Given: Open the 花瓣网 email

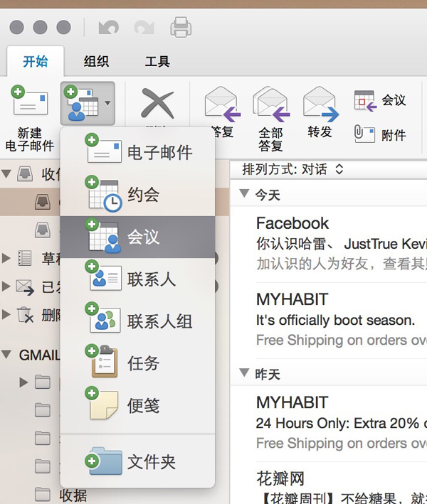Looking at the screenshot, I should click(329, 483).
